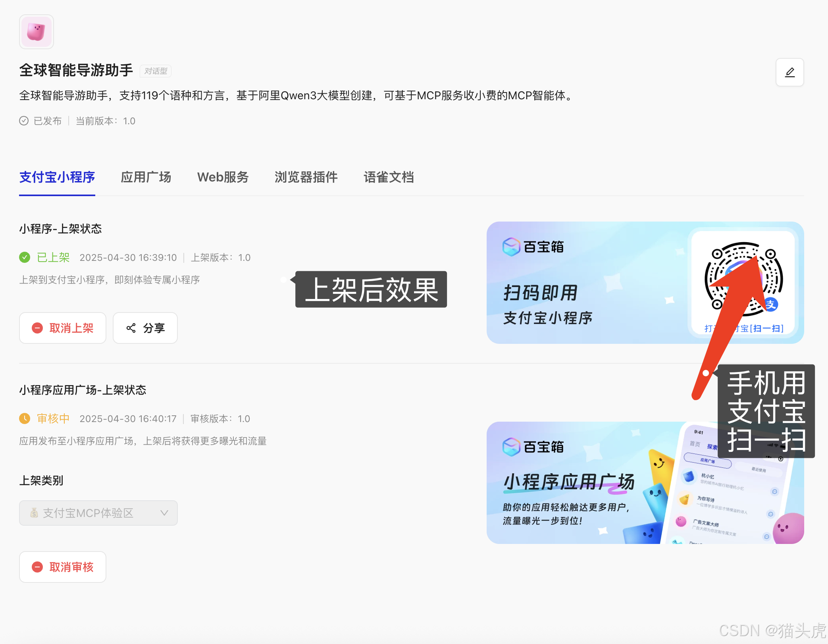The image size is (828, 644).
Task: Switch to the 语雀文档 tab
Action: click(x=389, y=177)
